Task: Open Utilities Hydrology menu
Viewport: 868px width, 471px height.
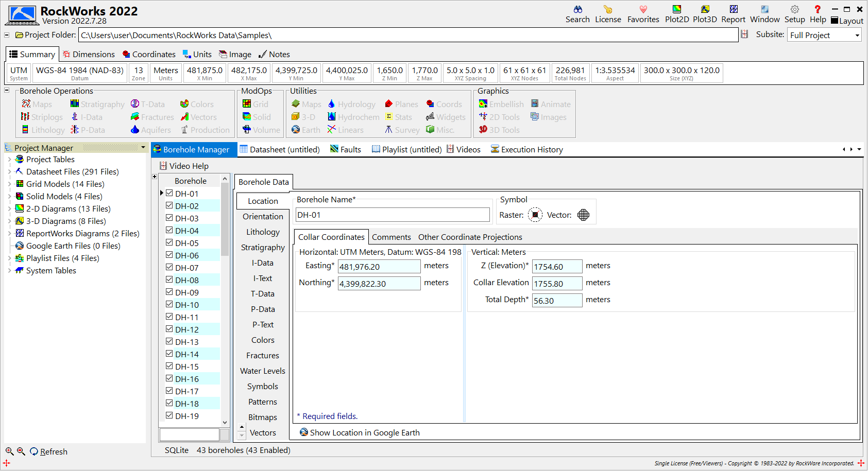Action: tap(351, 104)
